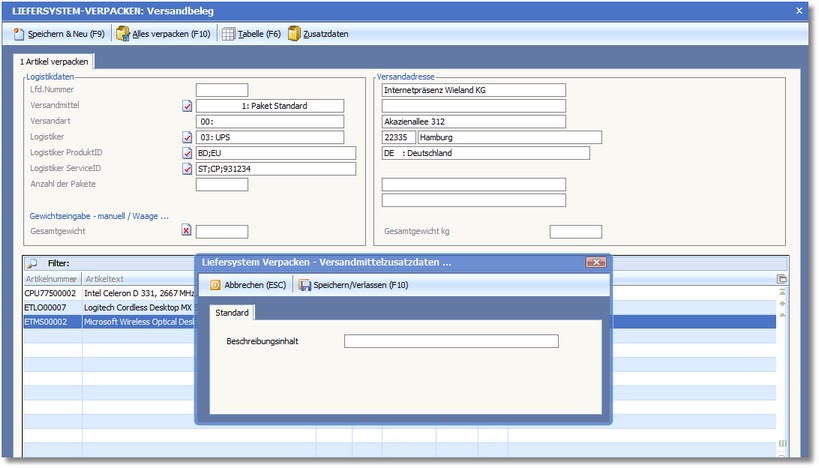
Task: Switch to the 1 Artikel verpacken tab
Action: click(x=55, y=62)
